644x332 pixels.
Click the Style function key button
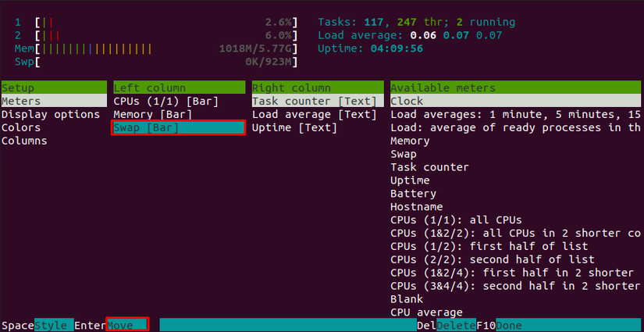(54, 326)
